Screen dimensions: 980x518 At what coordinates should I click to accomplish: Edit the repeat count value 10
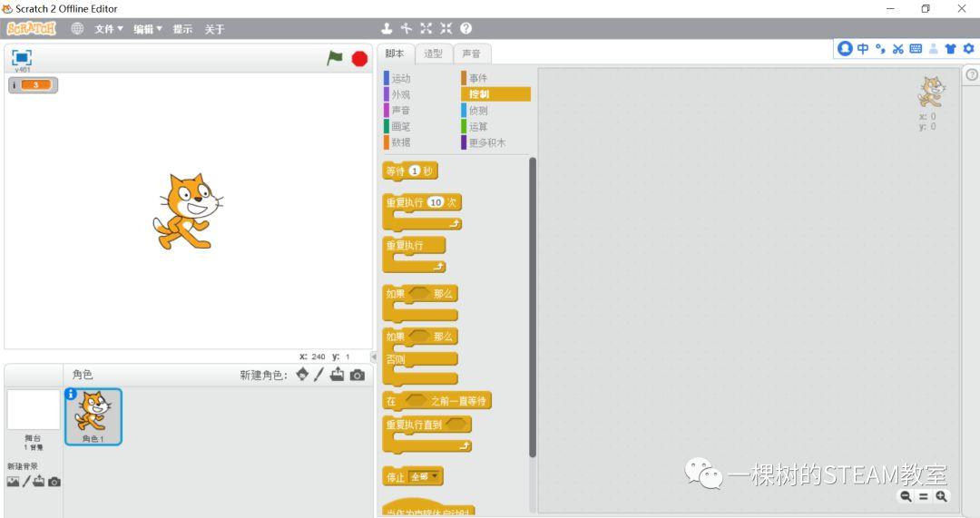436,202
